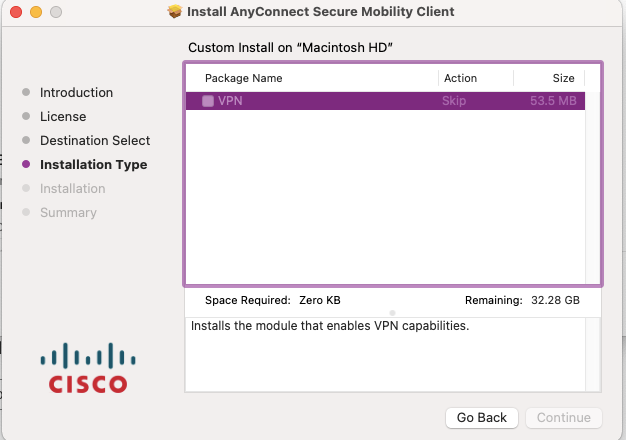
Task: Click the disabled Continue button
Action: pyautogui.click(x=563, y=418)
